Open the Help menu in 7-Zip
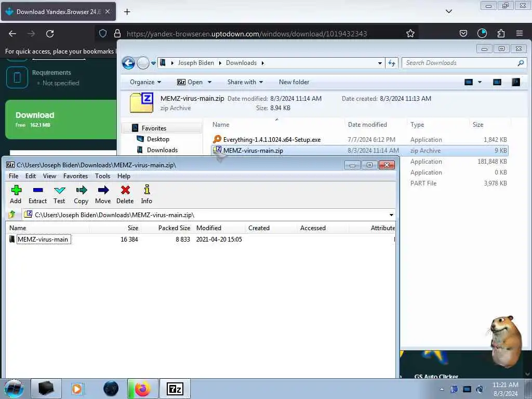Viewport: 532px width, 399px height. [x=124, y=176]
